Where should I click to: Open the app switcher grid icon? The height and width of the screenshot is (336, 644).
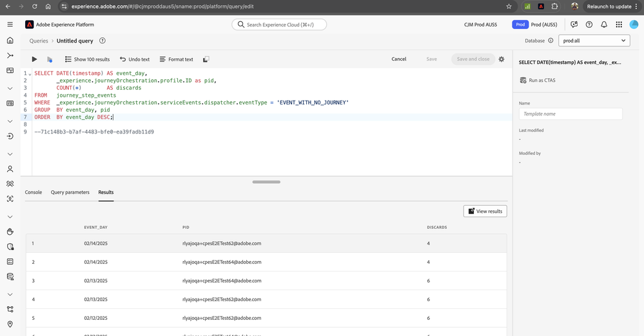pos(619,25)
